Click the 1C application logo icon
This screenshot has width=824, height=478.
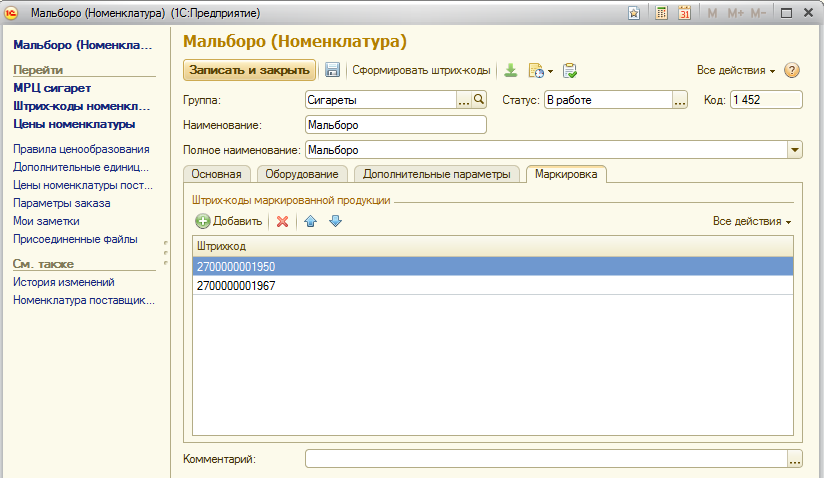(x=11, y=13)
